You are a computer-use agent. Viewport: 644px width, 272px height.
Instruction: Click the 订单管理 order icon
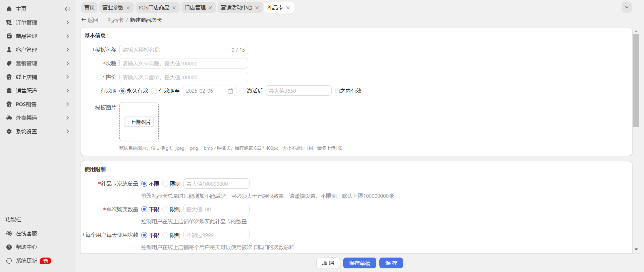pyautogui.click(x=9, y=22)
